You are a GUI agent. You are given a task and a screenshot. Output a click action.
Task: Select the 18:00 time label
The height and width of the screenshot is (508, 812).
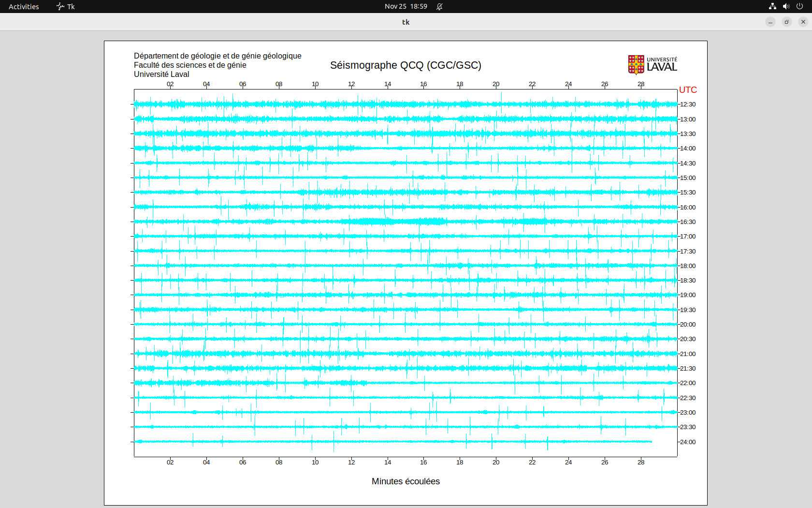coord(688,266)
